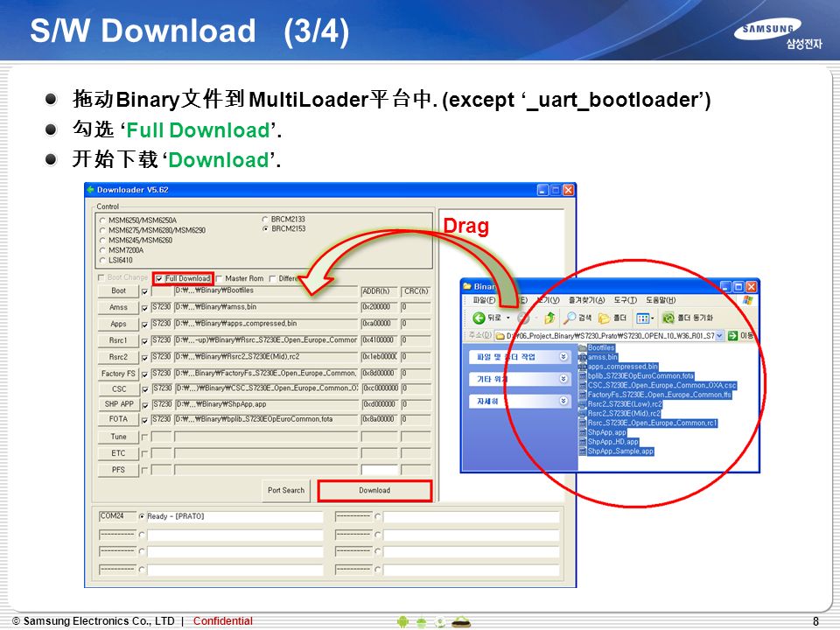Select the LSI6410 radio button
Viewport: 840px width, 630px height.
(102, 261)
